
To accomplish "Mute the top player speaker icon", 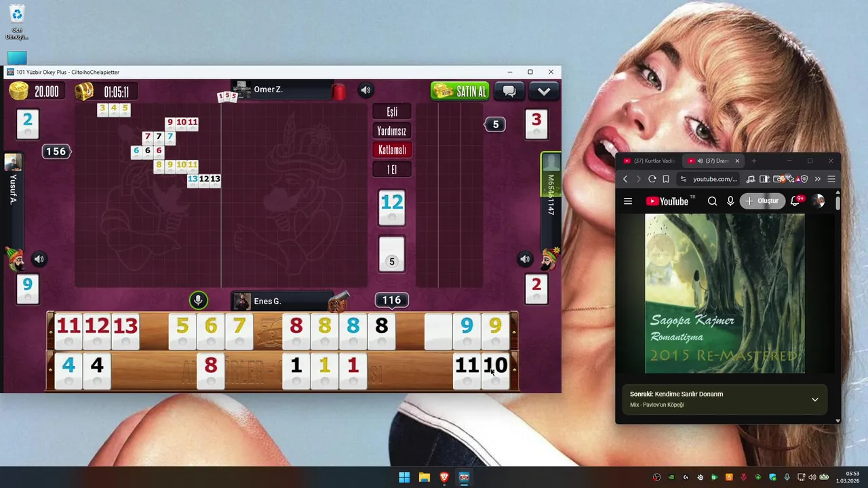I will pos(366,90).
